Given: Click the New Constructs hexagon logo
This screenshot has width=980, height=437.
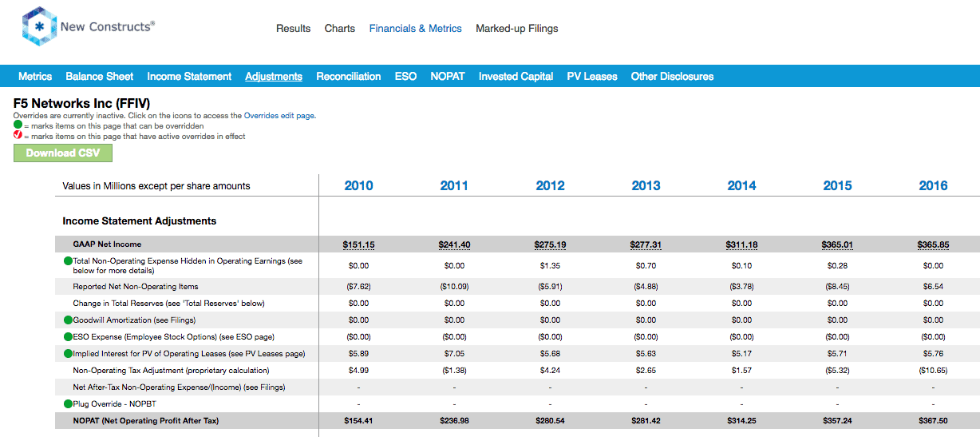Looking at the screenshot, I should point(38,26).
